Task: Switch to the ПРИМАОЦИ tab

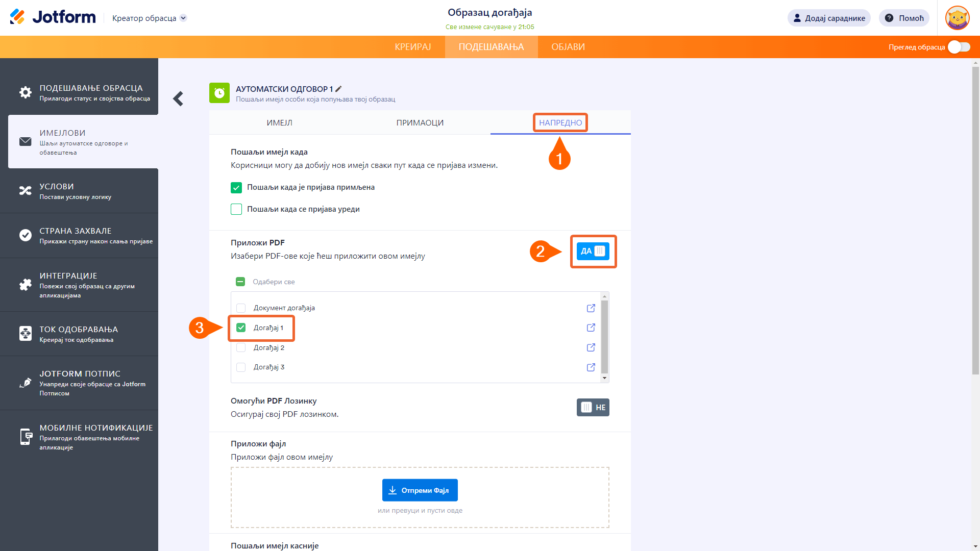Action: tap(420, 123)
